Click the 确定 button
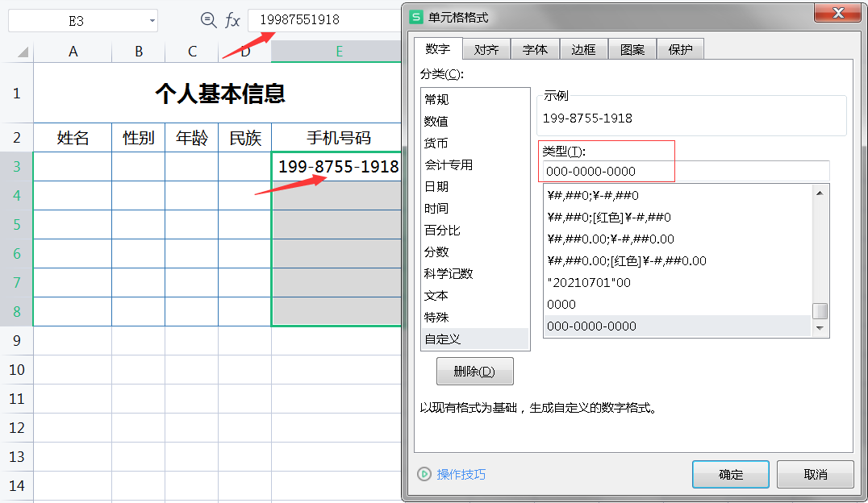The width and height of the screenshot is (868, 503). [731, 474]
